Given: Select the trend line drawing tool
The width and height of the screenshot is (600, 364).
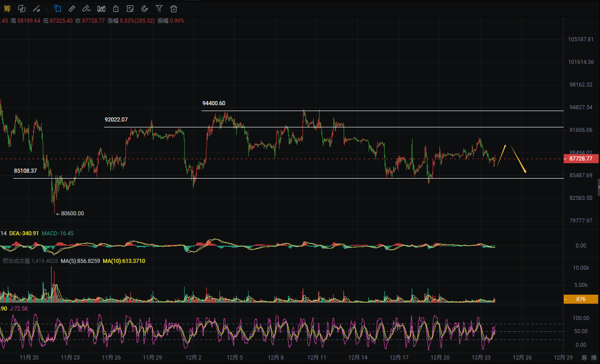Looking at the screenshot, I should point(37,8).
